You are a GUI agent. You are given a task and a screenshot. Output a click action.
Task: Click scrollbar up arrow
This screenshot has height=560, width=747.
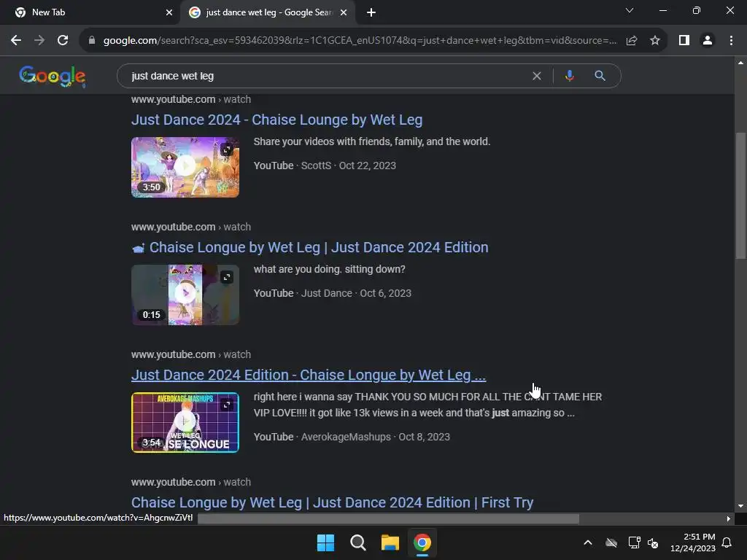pyautogui.click(x=740, y=63)
